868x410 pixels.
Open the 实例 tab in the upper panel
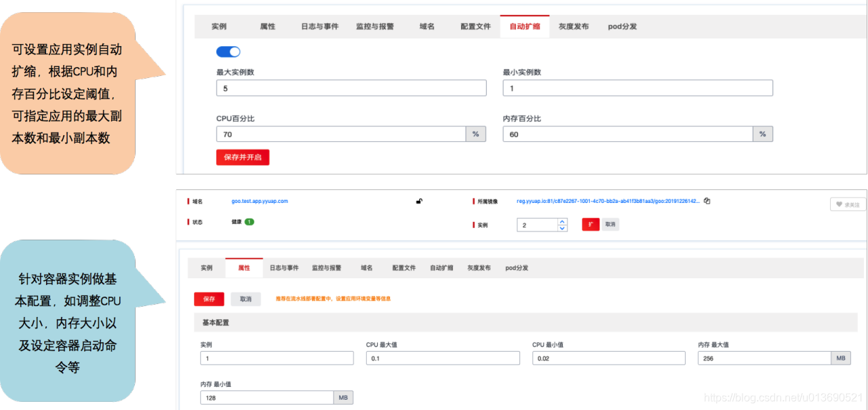(219, 26)
